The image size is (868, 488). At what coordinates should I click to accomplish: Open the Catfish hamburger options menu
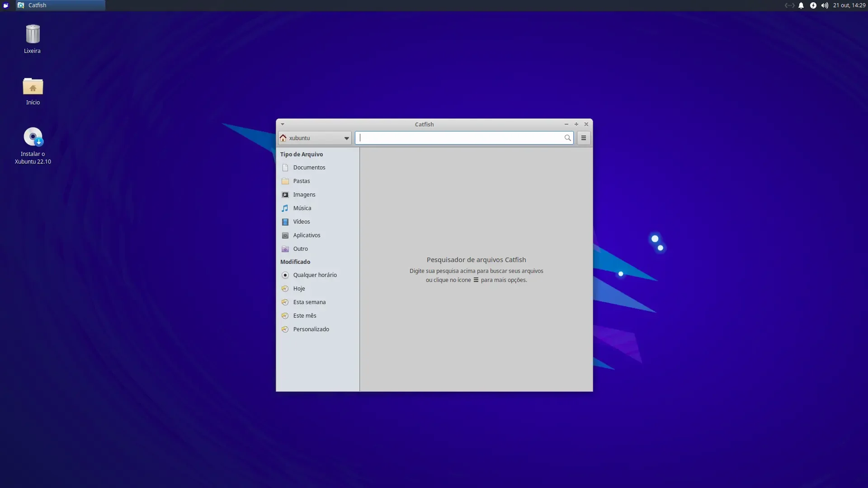(x=584, y=138)
